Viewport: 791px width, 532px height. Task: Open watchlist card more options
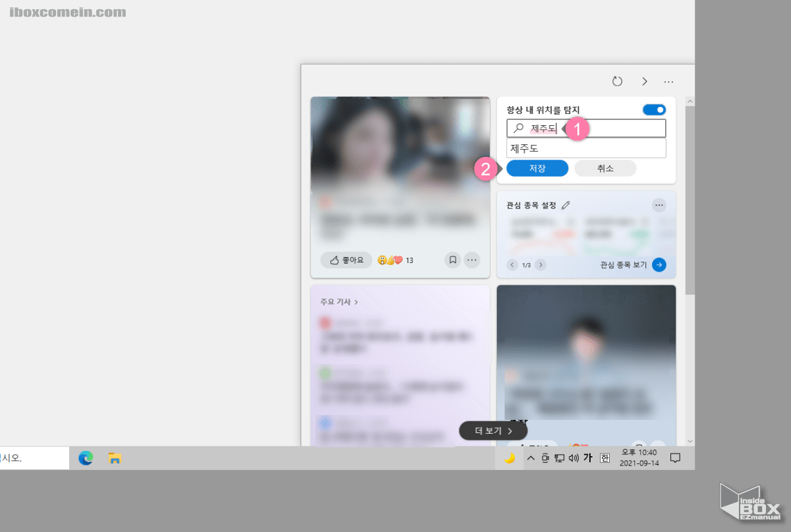click(x=659, y=205)
